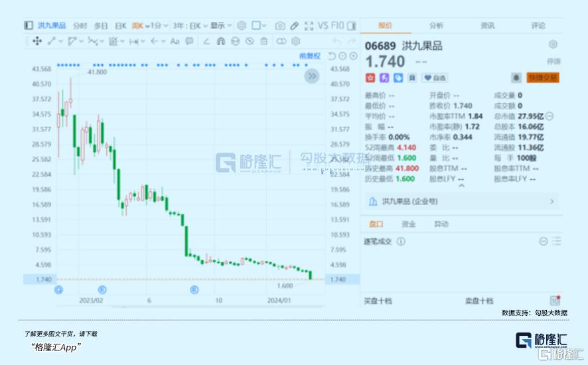Select the trend line drawing tool
The height and width of the screenshot is (365, 588).
pyautogui.click(x=52, y=41)
